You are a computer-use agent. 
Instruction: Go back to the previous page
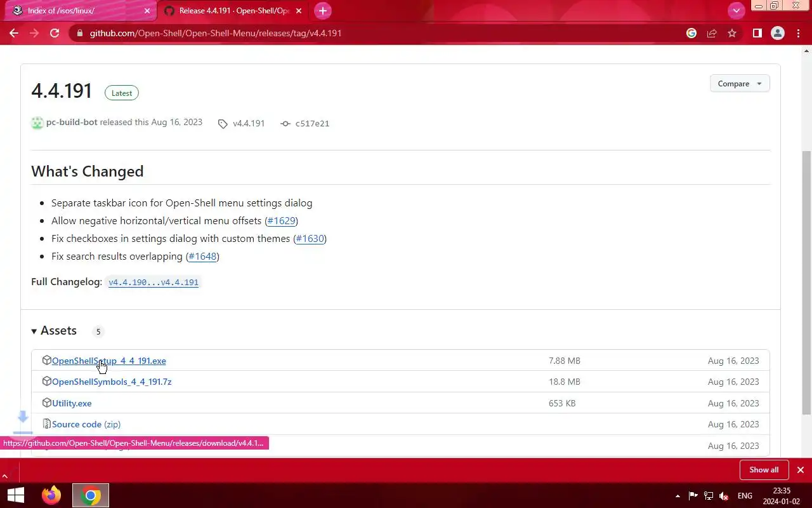(14, 33)
